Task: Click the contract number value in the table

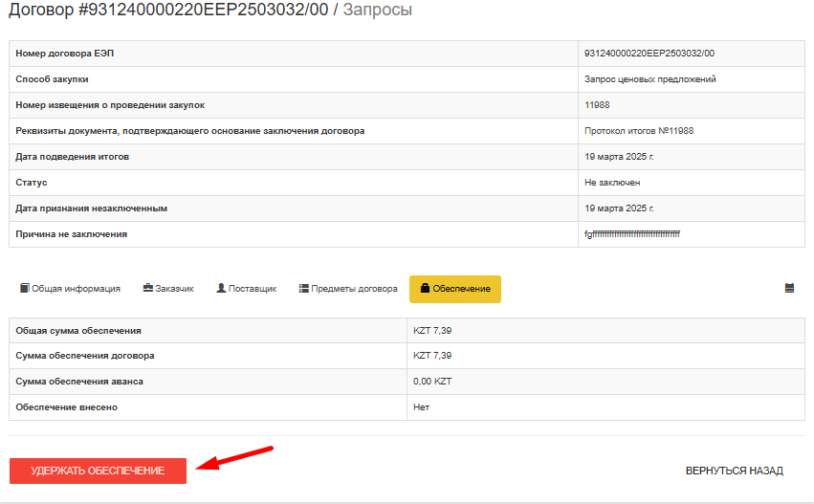Action: click(649, 54)
